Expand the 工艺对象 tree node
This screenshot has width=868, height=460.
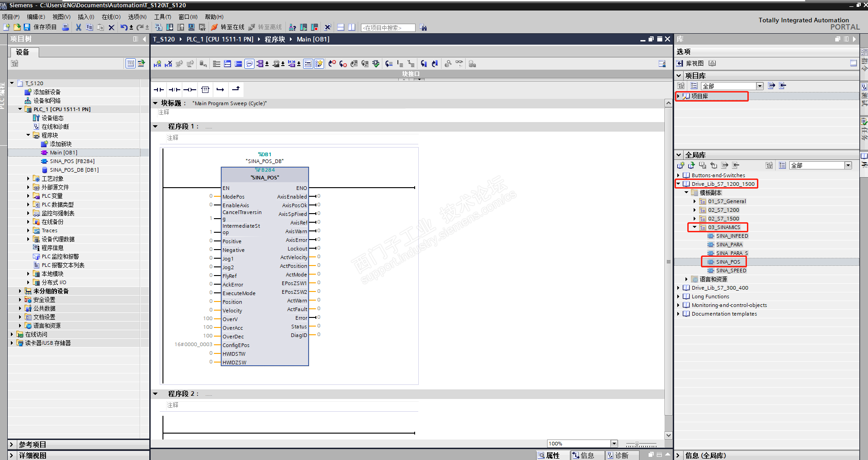point(28,179)
